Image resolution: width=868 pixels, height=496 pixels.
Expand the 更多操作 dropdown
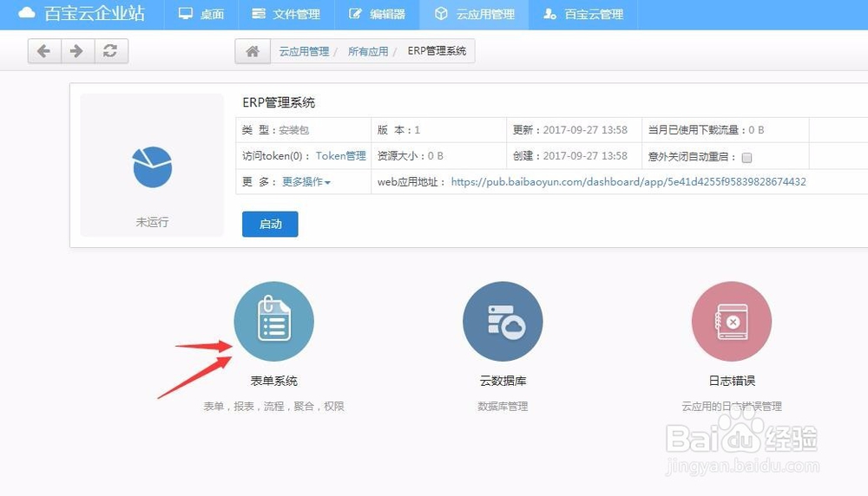tap(306, 181)
